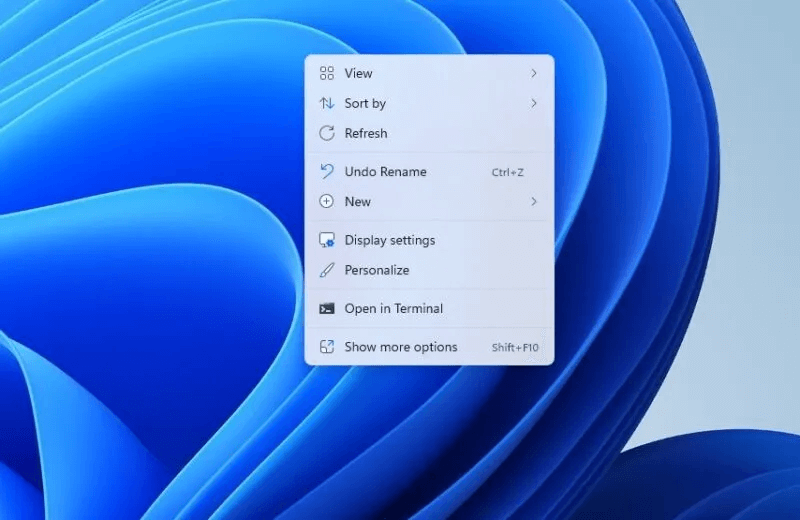This screenshot has height=520, width=800.
Task: Choose Personalize in the context menu
Action: (429, 270)
